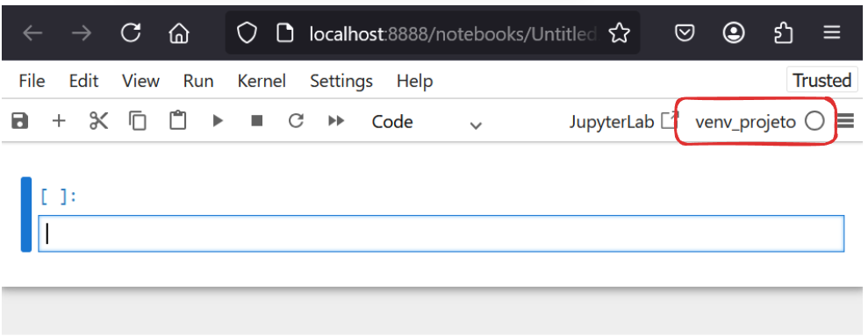
Task: Save the notebook with the floppy icon
Action: (x=20, y=121)
